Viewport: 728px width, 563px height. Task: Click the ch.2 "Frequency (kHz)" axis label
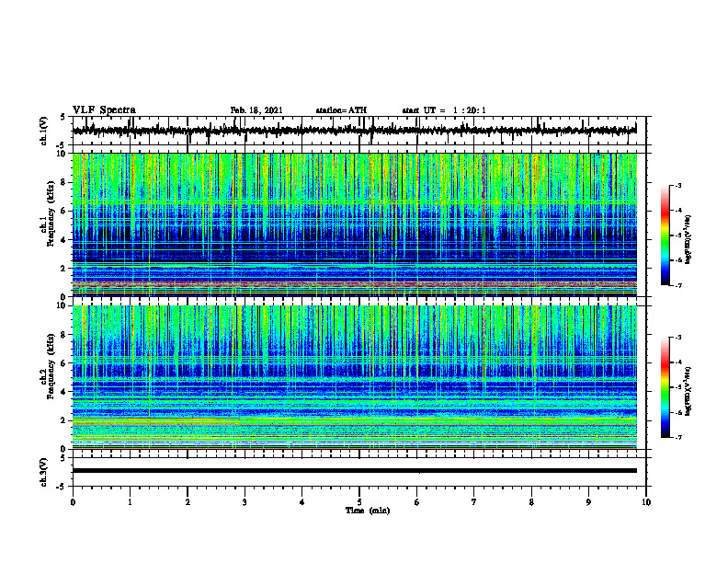coord(51,366)
